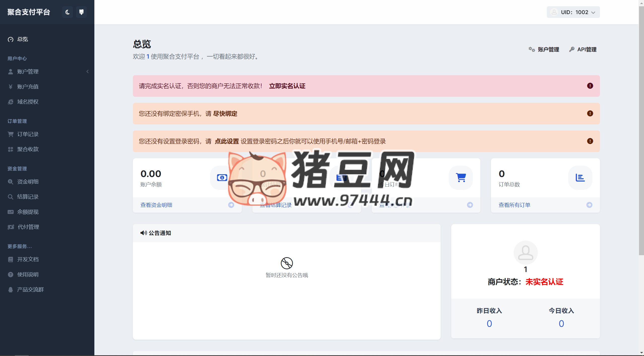Click the card icon beside 余额提现
The image size is (644, 356).
[x=11, y=212]
